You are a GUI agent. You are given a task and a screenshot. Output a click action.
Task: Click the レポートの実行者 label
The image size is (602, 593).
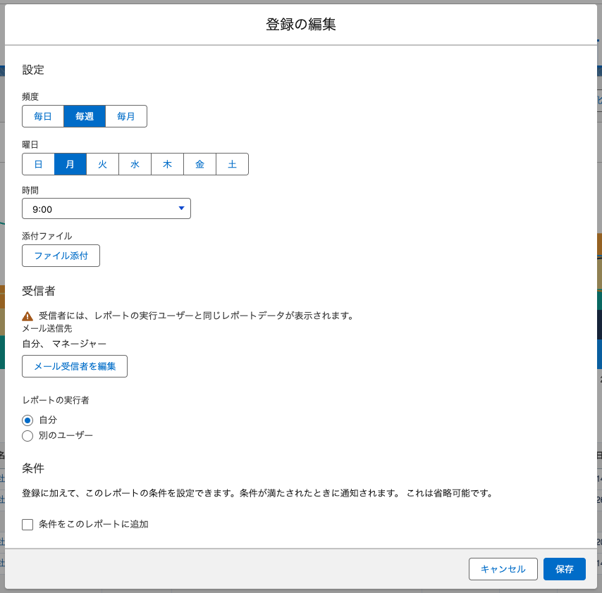click(x=56, y=400)
